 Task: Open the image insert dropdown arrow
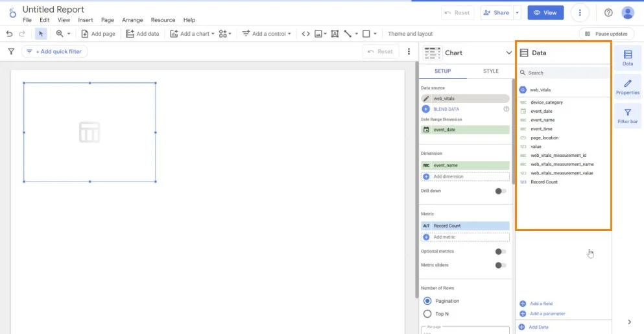point(326,34)
